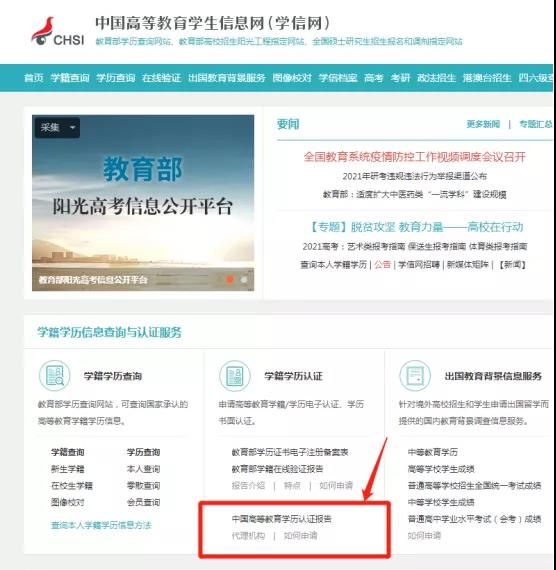The width and height of the screenshot is (556, 570).
Task: Click the CHSI bird logo
Action: [x=57, y=32]
